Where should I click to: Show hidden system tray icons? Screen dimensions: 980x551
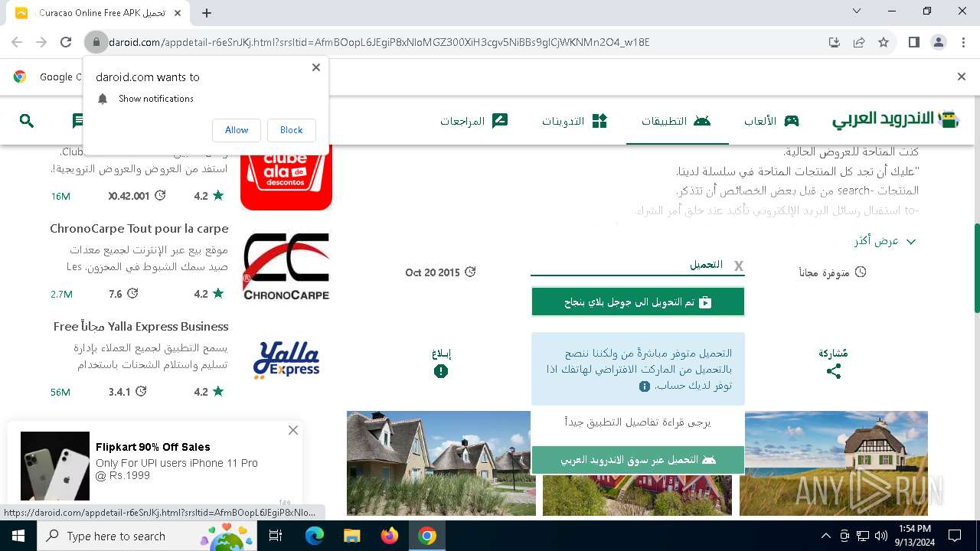[825, 536]
